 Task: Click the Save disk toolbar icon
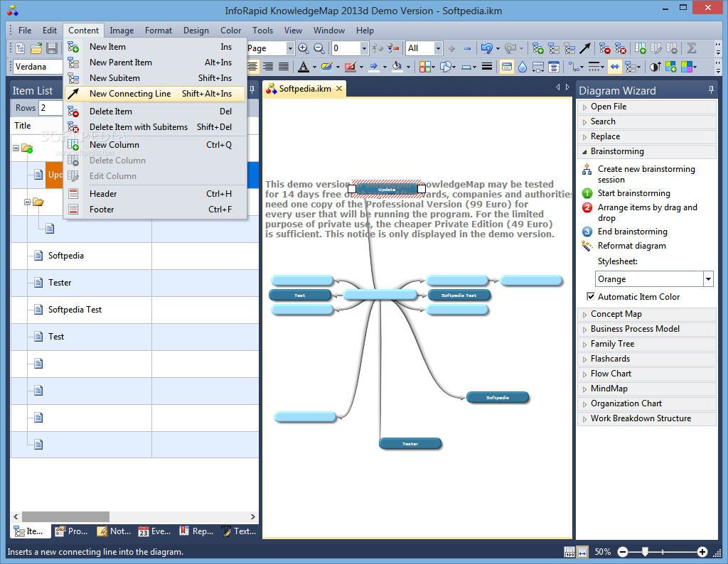click(x=52, y=48)
